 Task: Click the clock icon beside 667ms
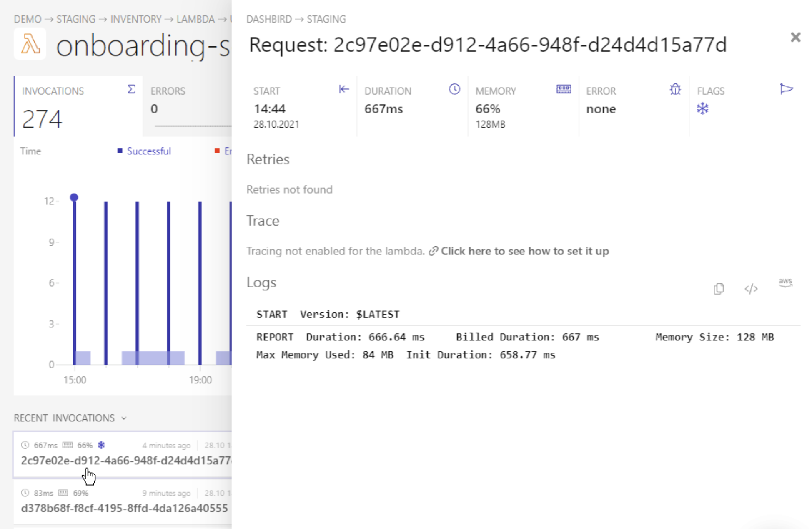(x=25, y=445)
